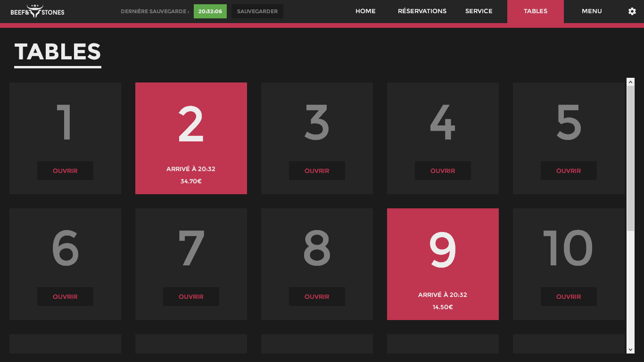The width and height of the screenshot is (644, 362).
Task: Select the occupied table 2 card
Action: pyautogui.click(x=191, y=138)
